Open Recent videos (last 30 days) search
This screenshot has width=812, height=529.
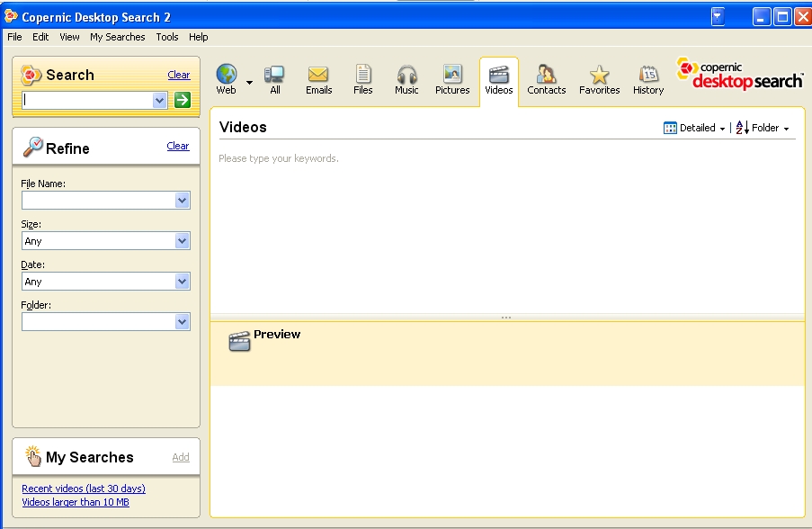tap(84, 489)
